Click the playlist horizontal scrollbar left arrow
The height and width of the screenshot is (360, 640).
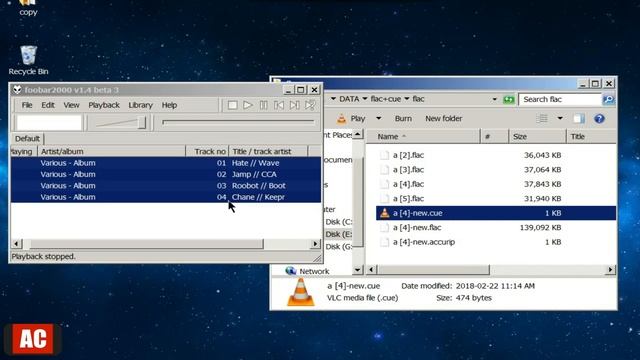(x=16, y=244)
